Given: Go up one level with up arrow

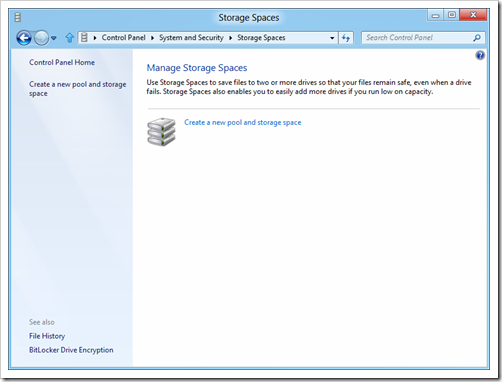Looking at the screenshot, I should coord(69,38).
